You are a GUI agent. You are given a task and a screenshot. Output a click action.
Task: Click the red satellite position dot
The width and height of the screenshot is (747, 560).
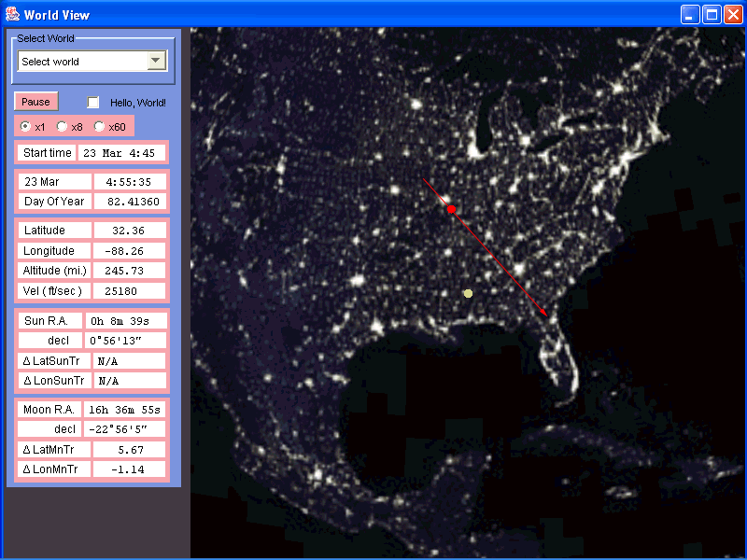pyautogui.click(x=451, y=209)
